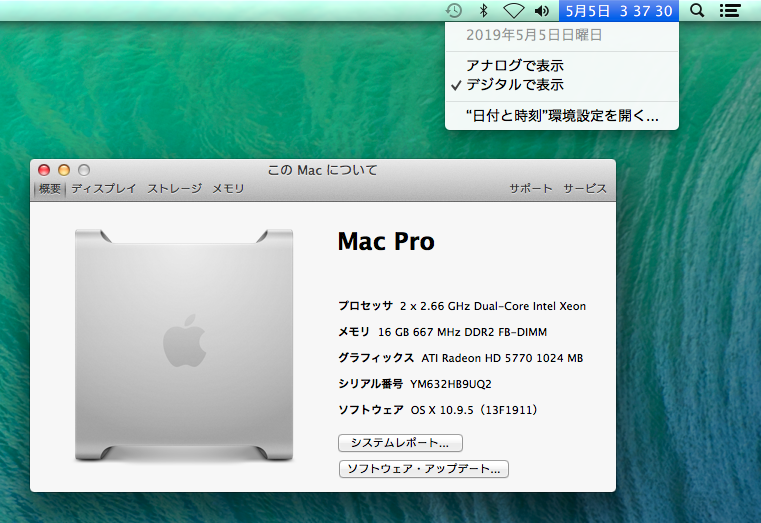
Task: Open Spotlight search magnifier icon
Action: (697, 10)
